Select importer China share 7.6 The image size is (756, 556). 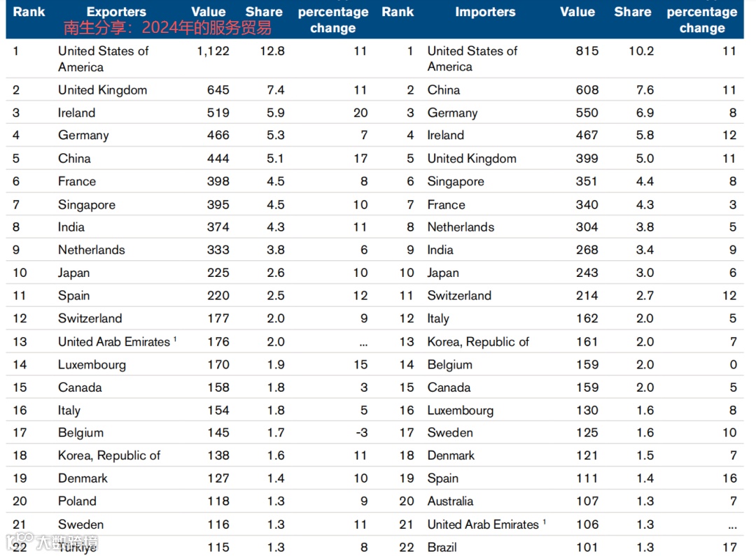645,90
